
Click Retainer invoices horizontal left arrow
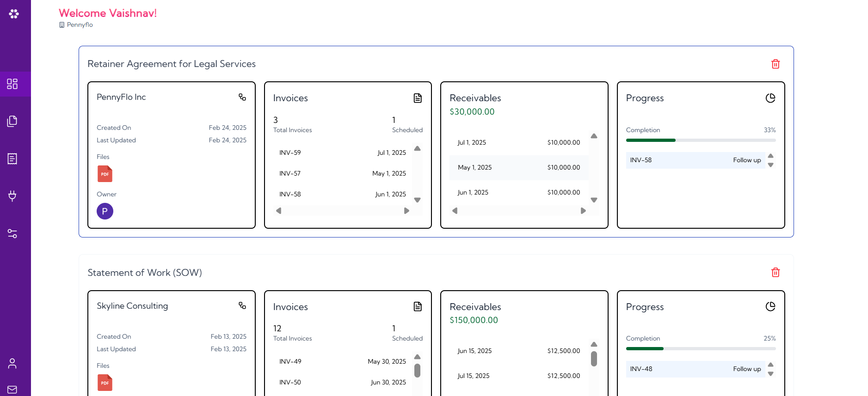[x=278, y=211]
